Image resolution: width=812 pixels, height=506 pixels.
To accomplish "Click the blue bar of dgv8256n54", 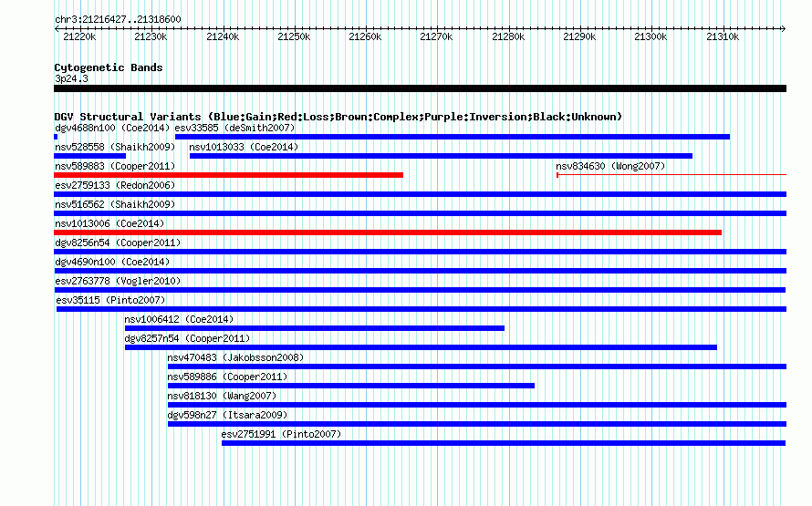I will pyautogui.click(x=420, y=252).
